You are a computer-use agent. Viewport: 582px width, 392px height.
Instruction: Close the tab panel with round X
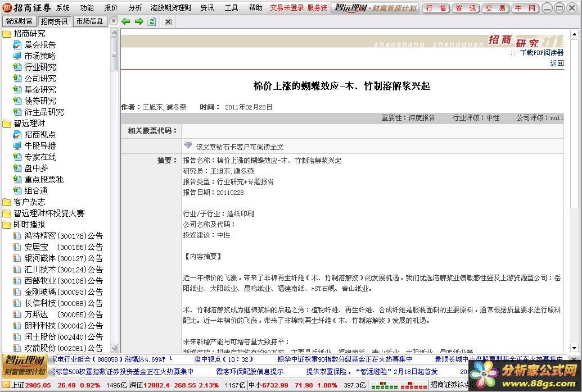114,21
